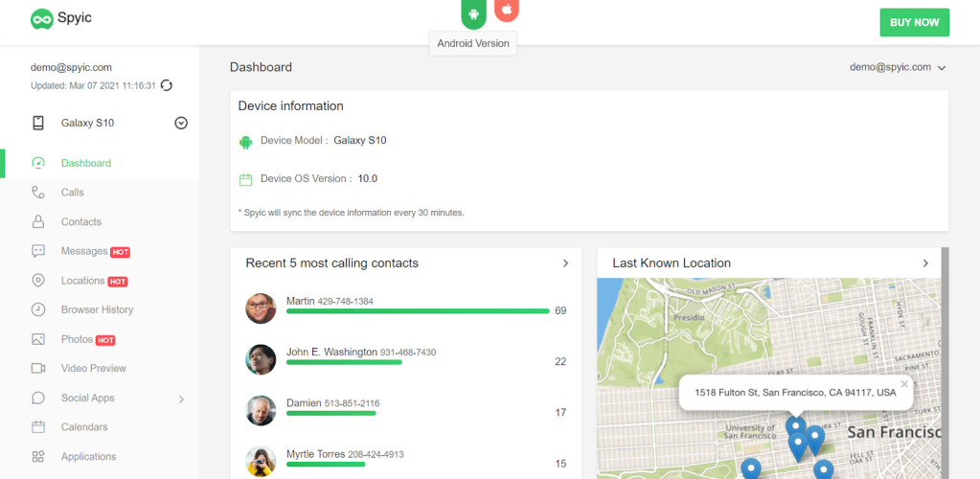Screen dimensions: 980x479
Task: Click the Calendars sidebar label
Action: [x=84, y=427]
